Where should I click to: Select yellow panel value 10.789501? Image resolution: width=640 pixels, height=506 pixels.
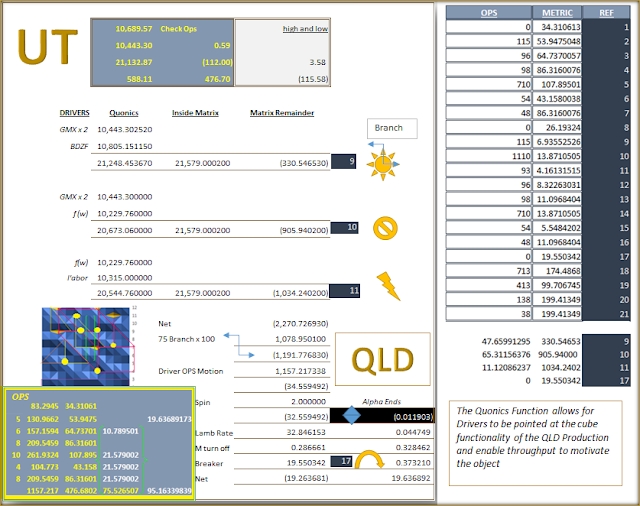(x=120, y=431)
